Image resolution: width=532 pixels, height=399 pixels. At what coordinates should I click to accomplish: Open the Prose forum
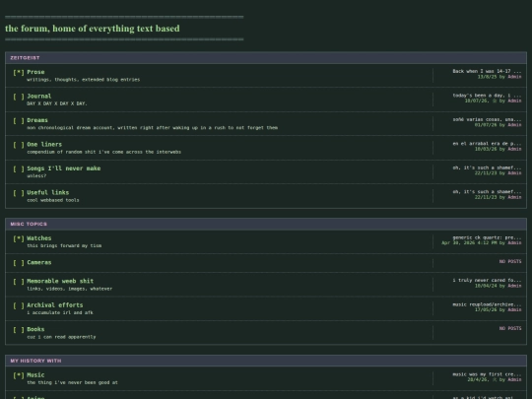[x=35, y=72]
